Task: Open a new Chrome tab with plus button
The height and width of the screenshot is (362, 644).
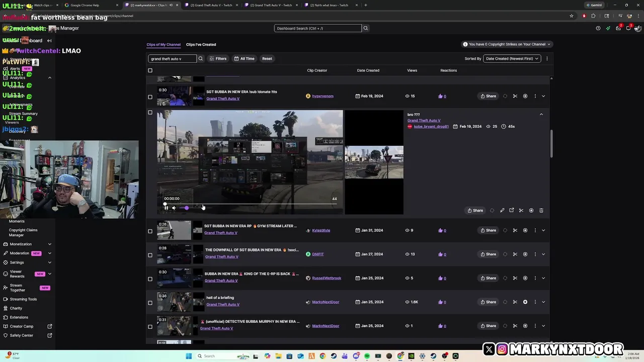Action: click(365, 5)
